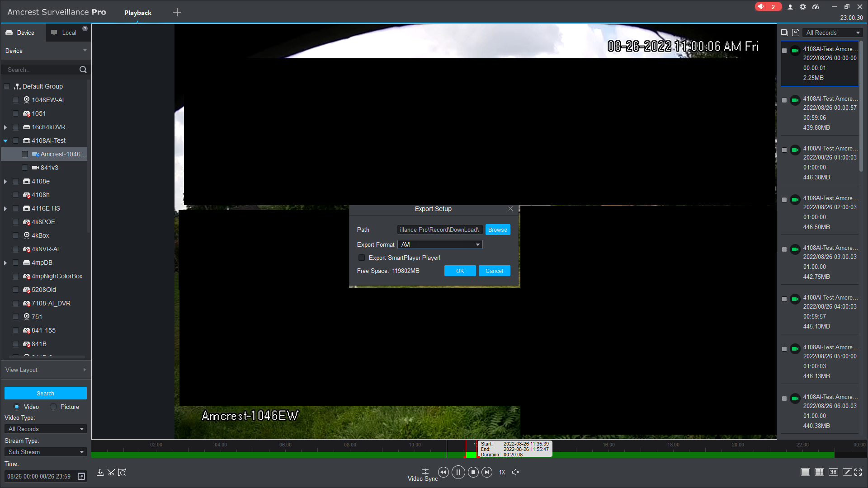Open the custom layout edit icon
The height and width of the screenshot is (488, 868).
(x=847, y=472)
